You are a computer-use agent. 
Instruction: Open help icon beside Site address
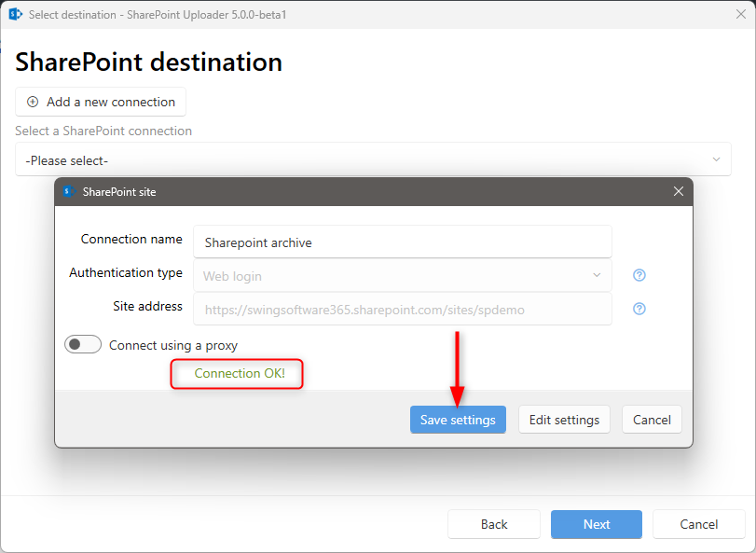(x=639, y=309)
